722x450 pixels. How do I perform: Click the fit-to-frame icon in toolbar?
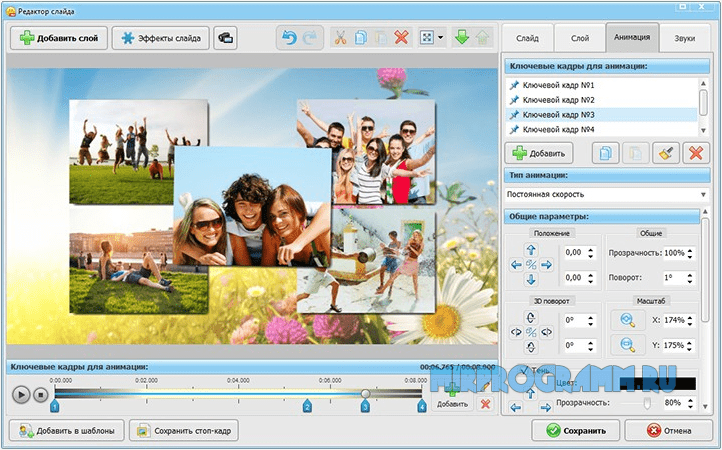pyautogui.click(x=427, y=38)
